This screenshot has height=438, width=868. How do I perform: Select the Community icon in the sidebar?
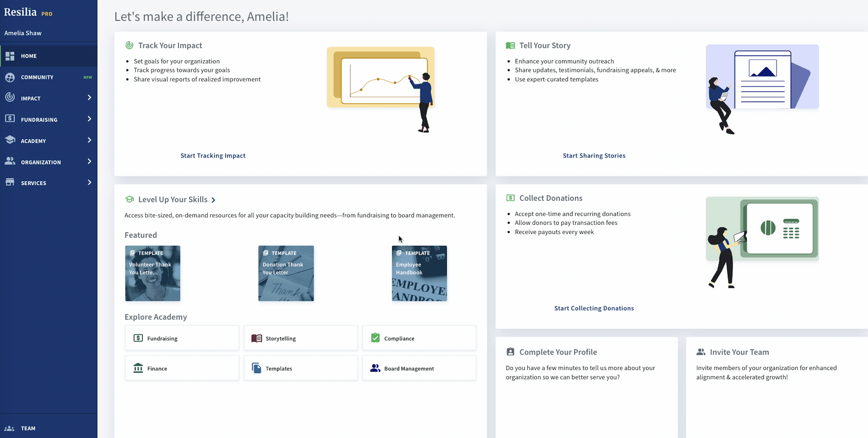coord(10,77)
